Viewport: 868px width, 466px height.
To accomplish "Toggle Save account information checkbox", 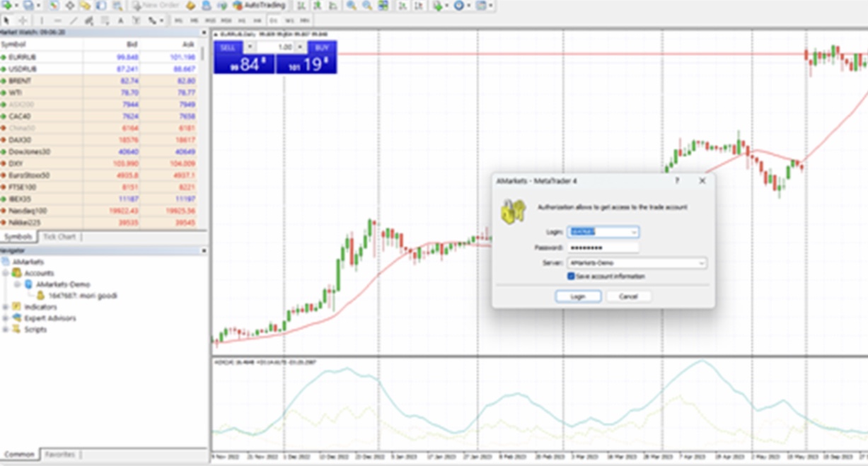I will [572, 276].
